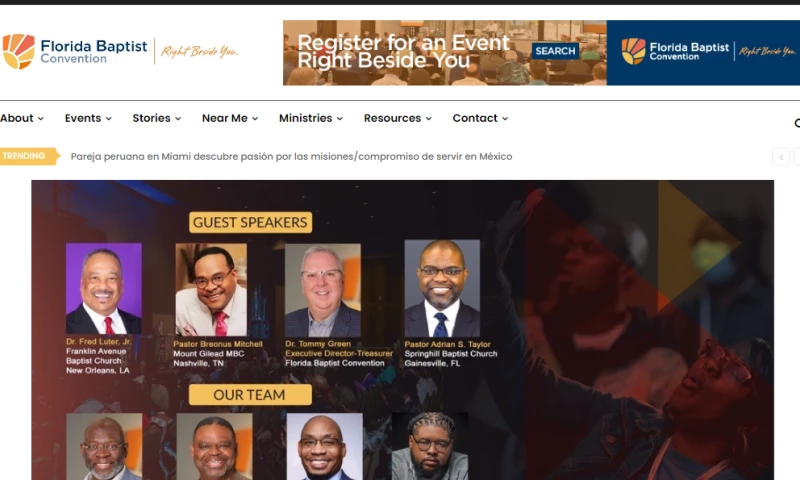The width and height of the screenshot is (800, 480).
Task: Open the Resources menu
Action: coord(397,118)
